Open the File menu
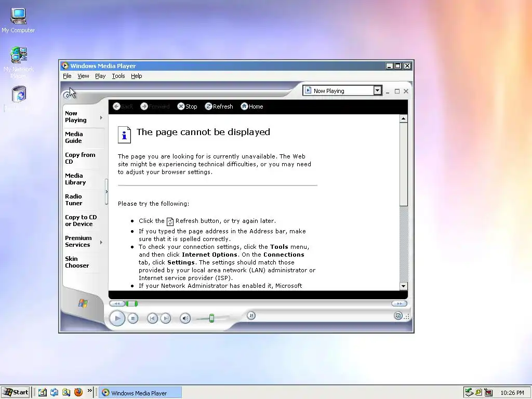This screenshot has height=399, width=532. coord(67,76)
